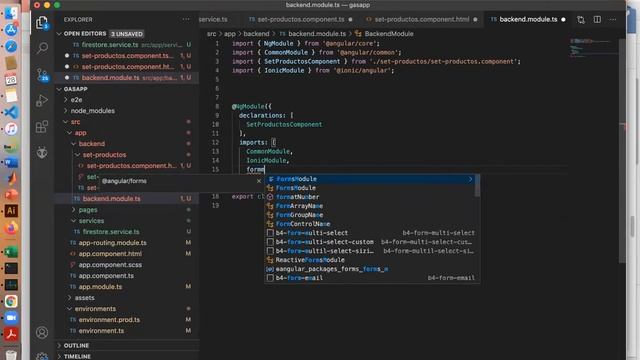Expand the assets folder

coord(70,298)
